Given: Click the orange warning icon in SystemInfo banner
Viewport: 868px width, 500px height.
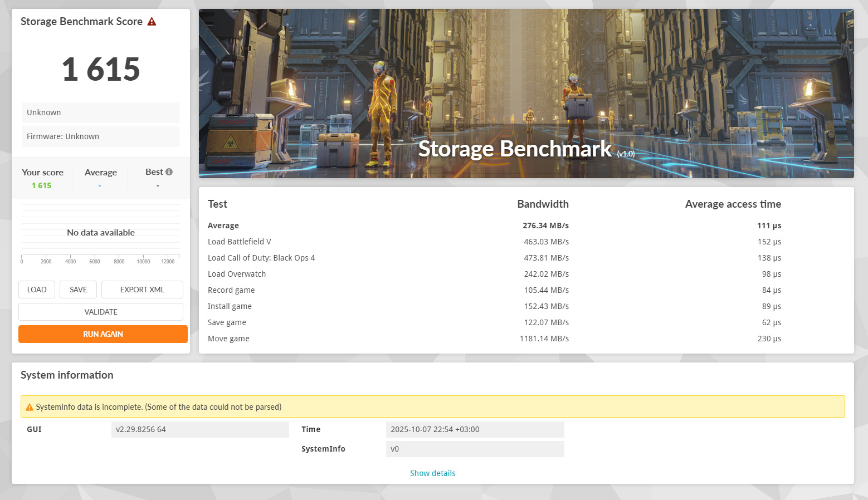Looking at the screenshot, I should (30, 407).
